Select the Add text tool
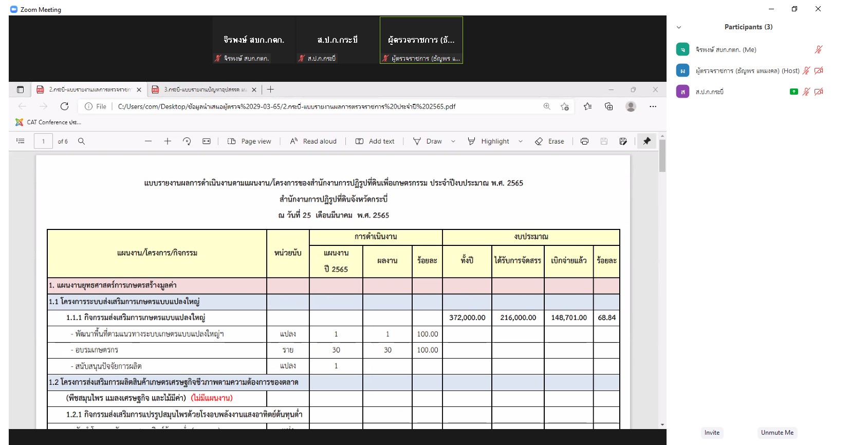This screenshot has width=868, height=445. (375, 141)
